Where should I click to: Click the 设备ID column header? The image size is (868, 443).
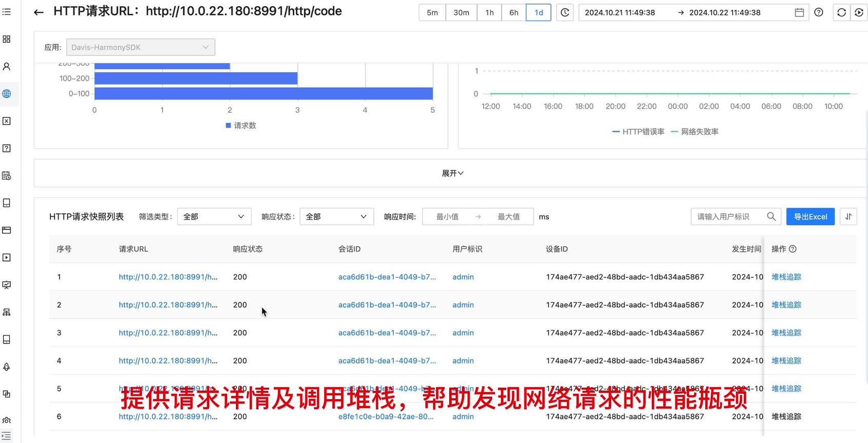557,249
